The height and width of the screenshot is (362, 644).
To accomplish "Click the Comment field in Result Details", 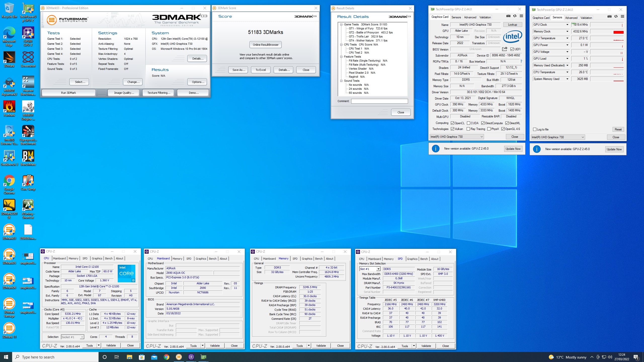I will click(379, 101).
